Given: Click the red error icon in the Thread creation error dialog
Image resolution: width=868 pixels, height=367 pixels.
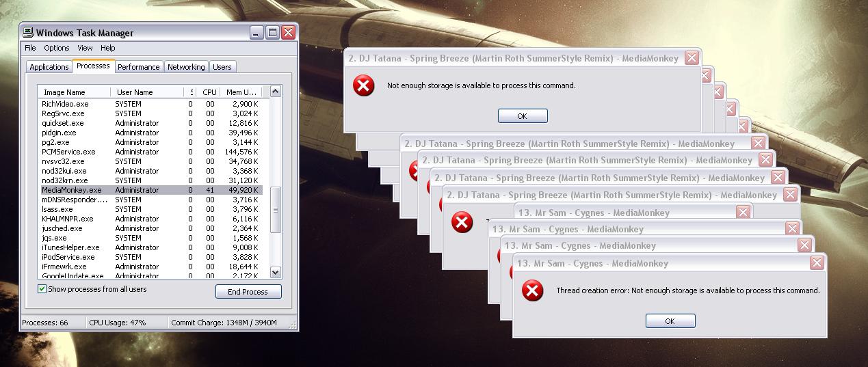Looking at the screenshot, I should [x=532, y=290].
